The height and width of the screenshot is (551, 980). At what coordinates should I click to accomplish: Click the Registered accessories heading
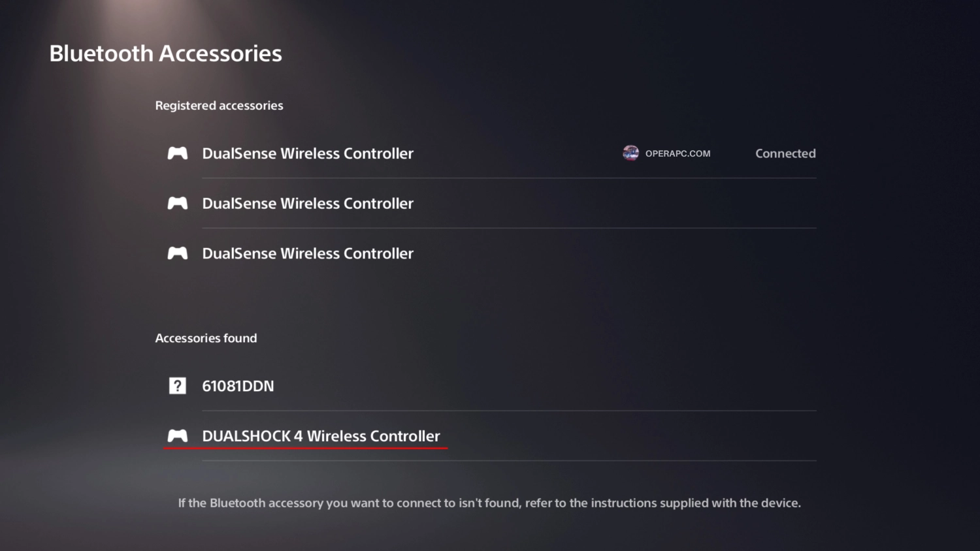[219, 106]
